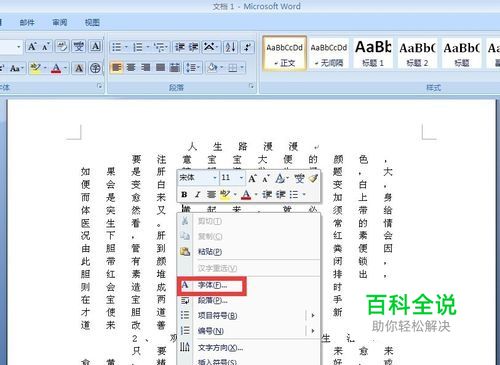Image resolution: width=500 pixels, height=365 pixels.
Task: Open Paragraph dialog launcher in 段落 group
Action: (252, 86)
